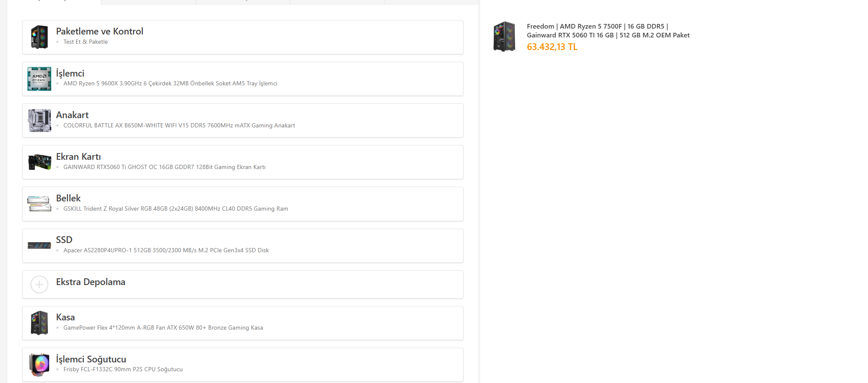Expand the Bellek section heading
The width and height of the screenshot is (868, 383).
pyautogui.click(x=68, y=198)
